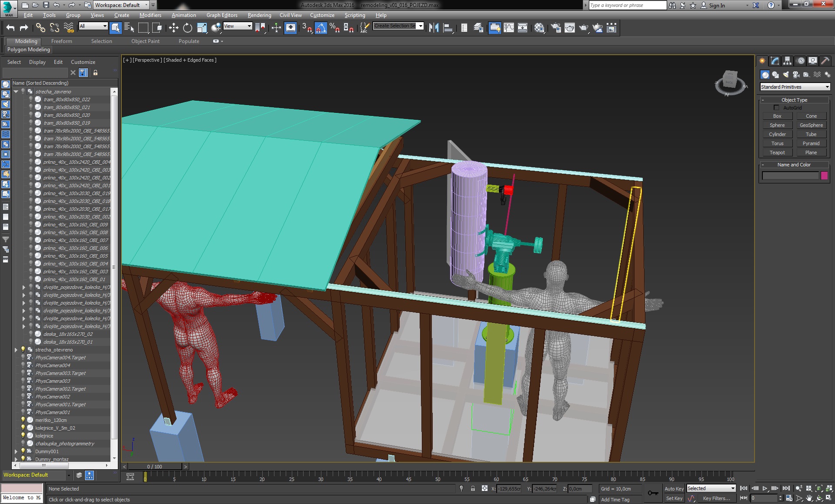Collapse the strecha_zavreno group
Viewport: 835px width, 504px height.
click(16, 92)
